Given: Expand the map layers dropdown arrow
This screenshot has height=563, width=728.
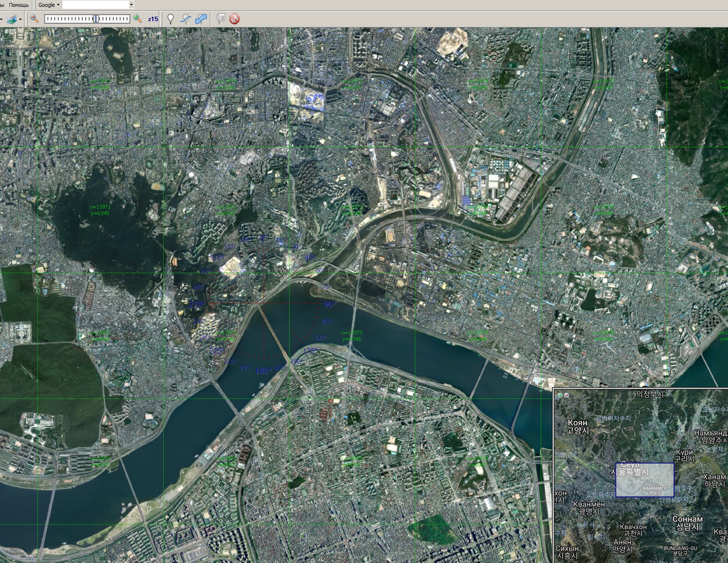Looking at the screenshot, I should [20, 19].
